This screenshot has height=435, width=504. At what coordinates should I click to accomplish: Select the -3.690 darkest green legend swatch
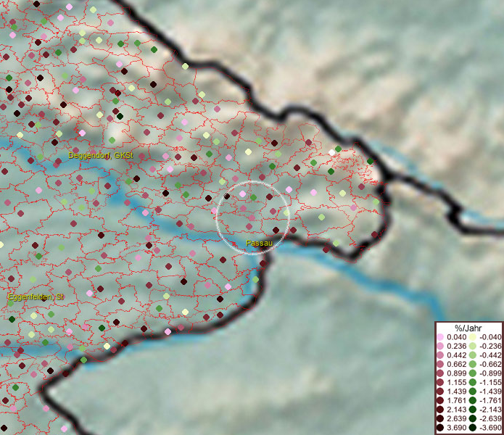tap(473, 428)
